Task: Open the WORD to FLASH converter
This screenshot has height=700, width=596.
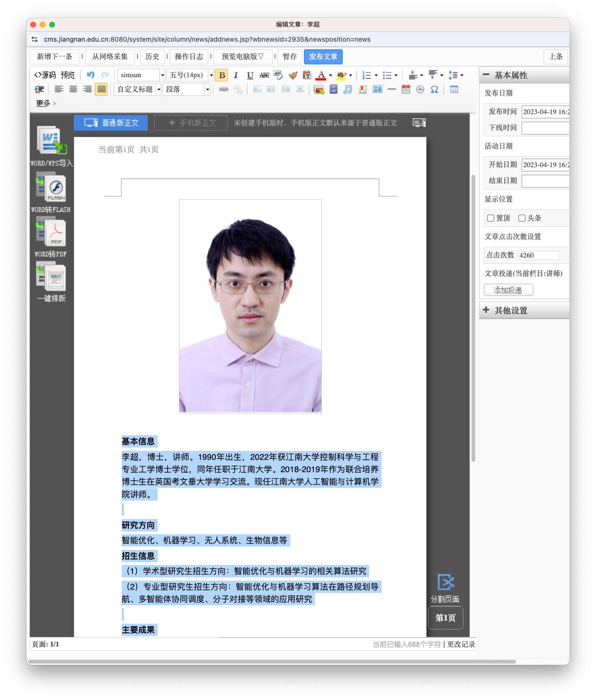Action: [51, 188]
